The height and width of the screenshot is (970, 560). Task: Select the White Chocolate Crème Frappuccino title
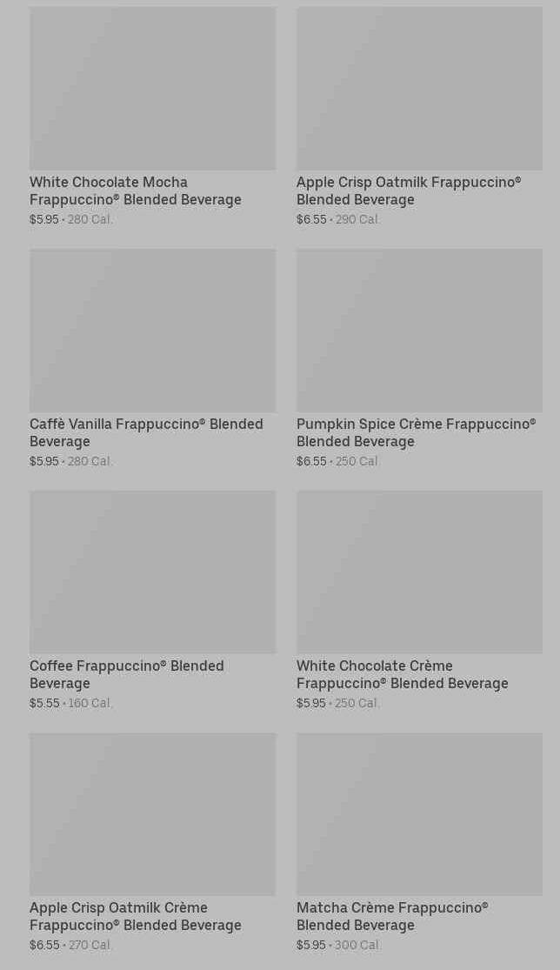[402, 674]
